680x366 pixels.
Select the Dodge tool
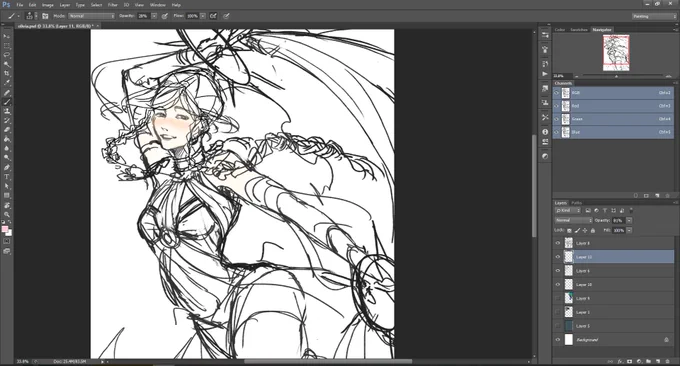[x=7, y=158]
